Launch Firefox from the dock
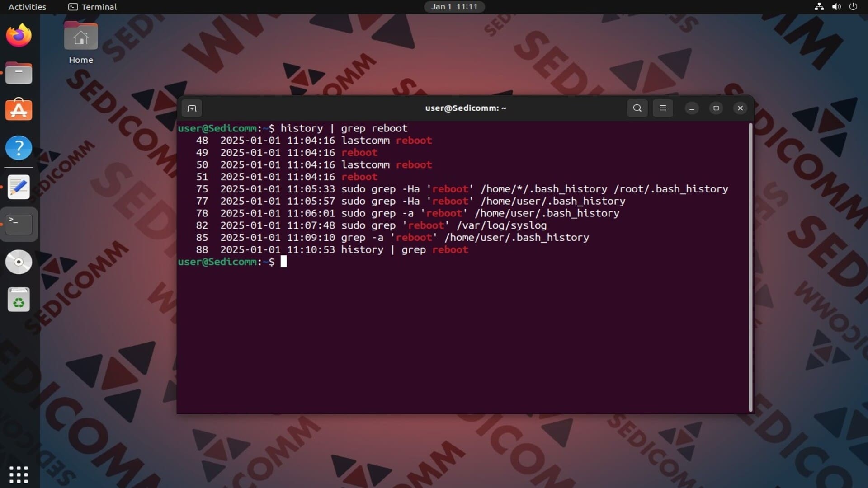The height and width of the screenshot is (488, 868). pos(19,36)
